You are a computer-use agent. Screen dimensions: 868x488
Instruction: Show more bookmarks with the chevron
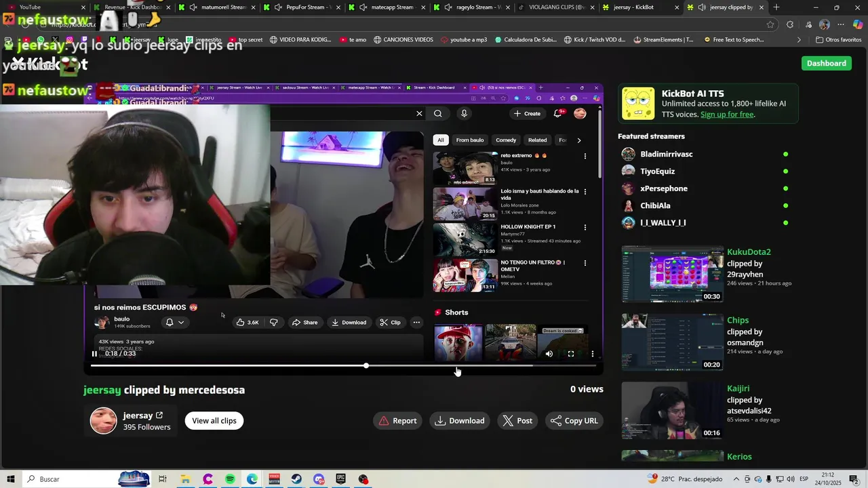pos(798,39)
